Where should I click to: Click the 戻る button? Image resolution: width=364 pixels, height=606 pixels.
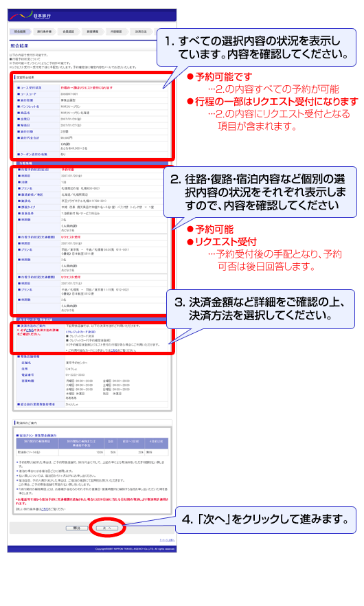76,528
